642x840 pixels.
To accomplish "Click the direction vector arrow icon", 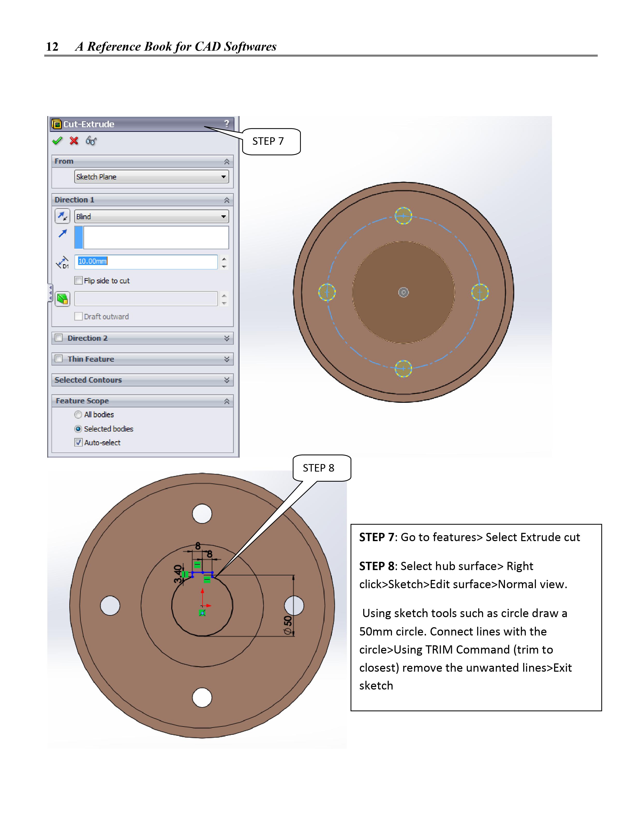I will point(62,233).
